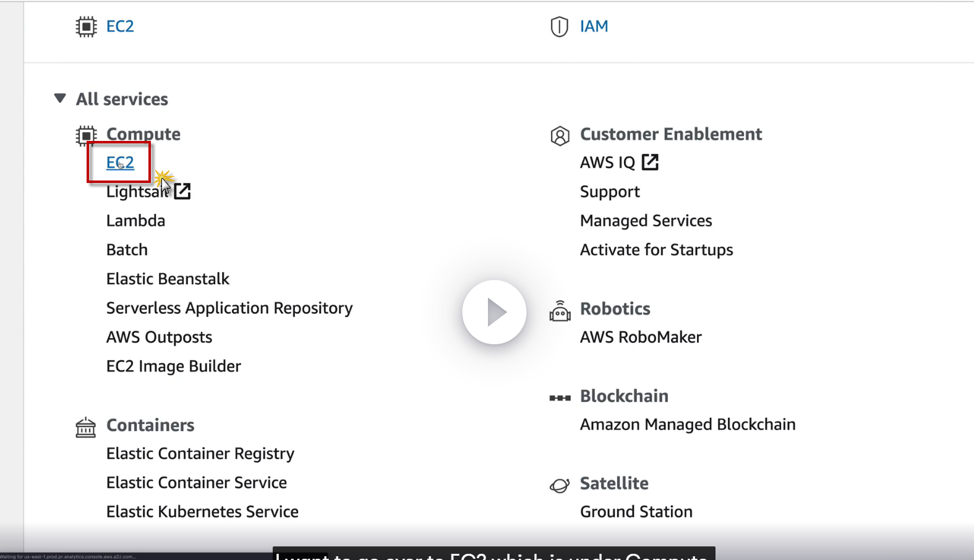Open the IAM favorite link
Viewport: 974px width, 560px height.
pos(594,27)
